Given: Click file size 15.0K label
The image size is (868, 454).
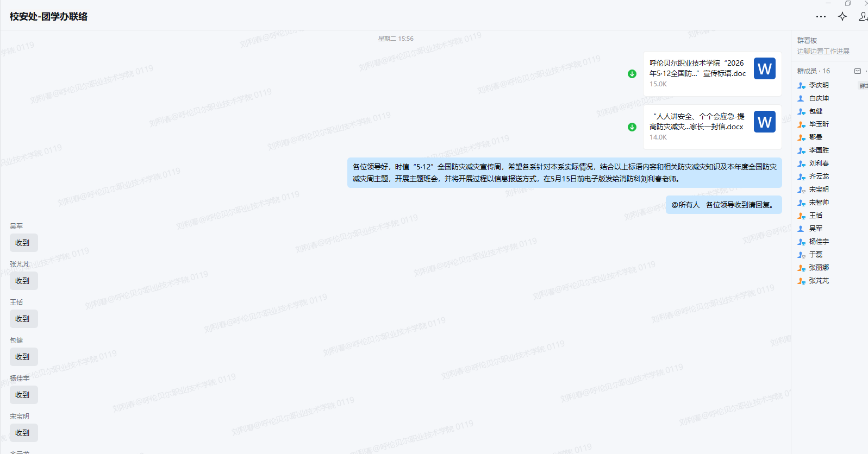Looking at the screenshot, I should [x=658, y=84].
